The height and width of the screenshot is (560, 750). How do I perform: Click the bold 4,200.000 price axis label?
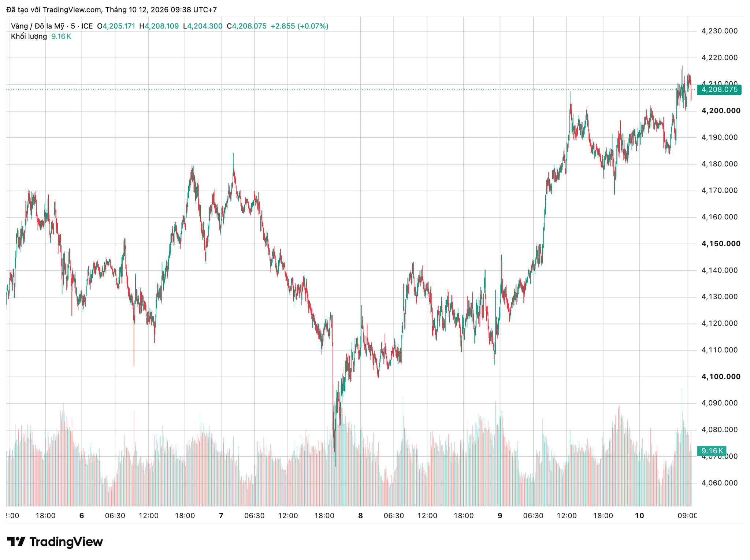[720, 111]
